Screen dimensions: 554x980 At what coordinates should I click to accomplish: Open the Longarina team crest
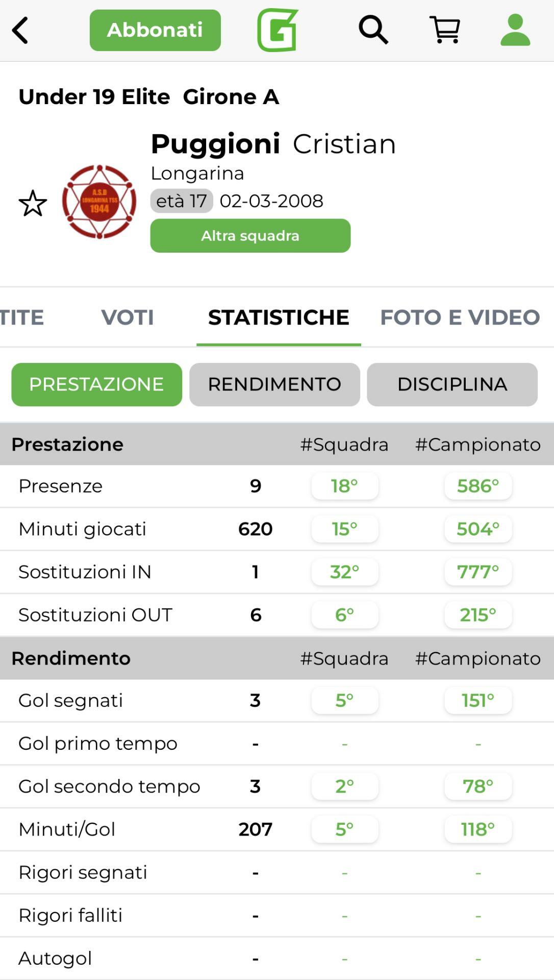coord(99,201)
